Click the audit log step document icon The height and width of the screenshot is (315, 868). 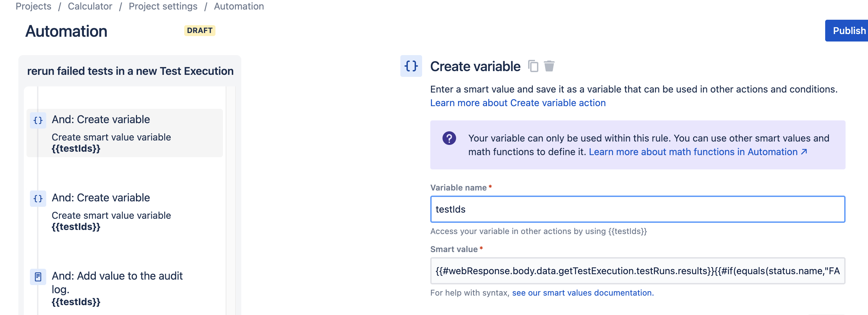click(38, 277)
